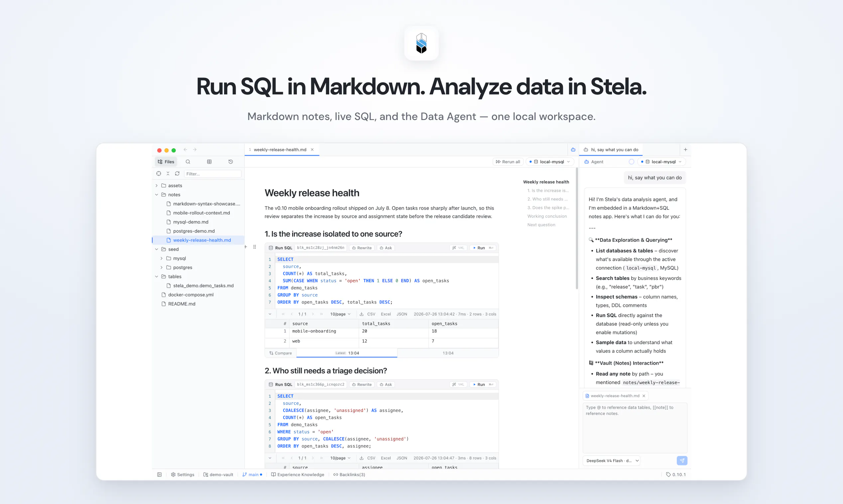Image resolution: width=843 pixels, height=504 pixels.
Task: Expand the mysql folder
Action: click(x=162, y=258)
